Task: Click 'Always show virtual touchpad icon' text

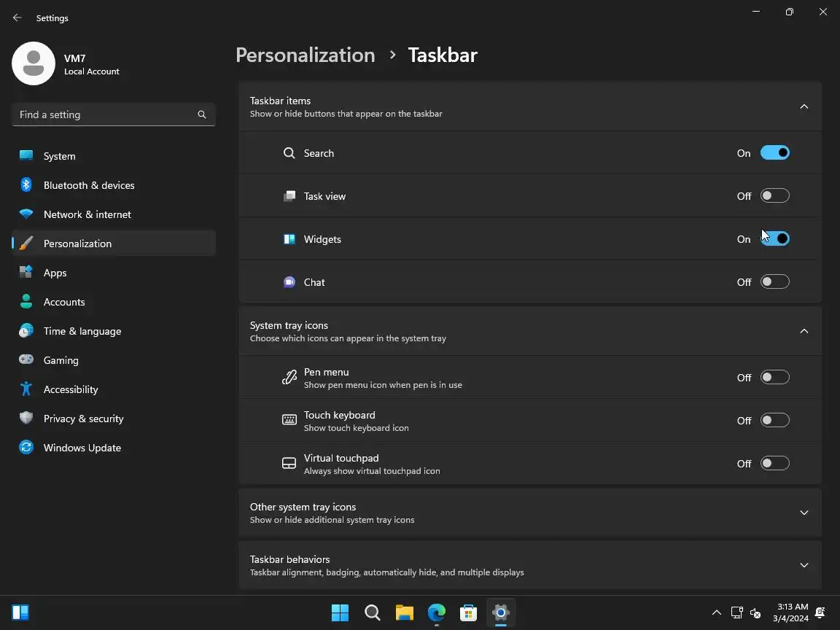Action: click(372, 471)
